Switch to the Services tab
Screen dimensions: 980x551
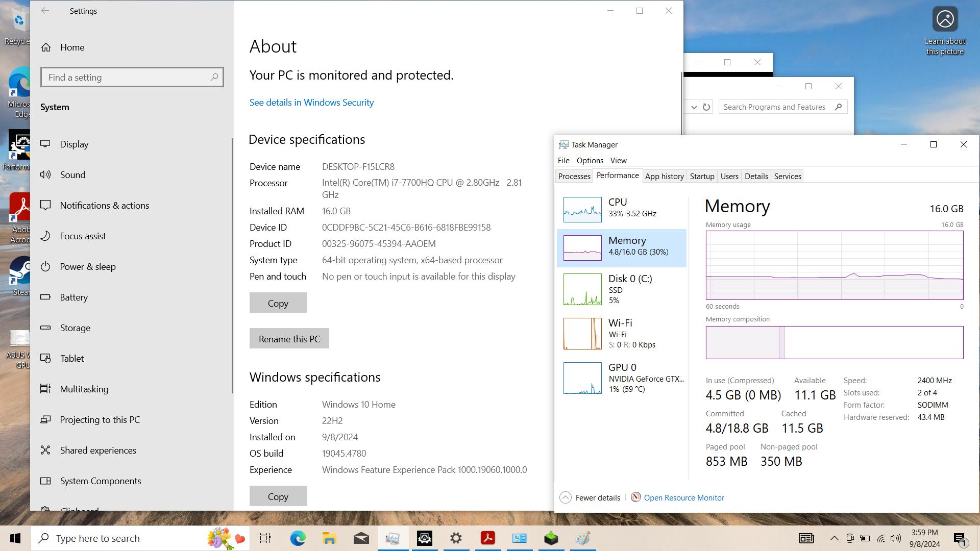(788, 177)
